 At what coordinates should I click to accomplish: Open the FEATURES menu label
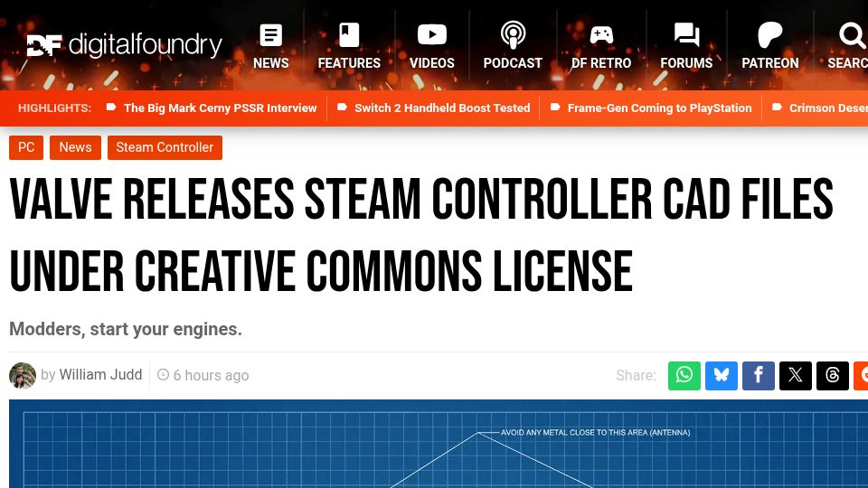pyautogui.click(x=349, y=63)
